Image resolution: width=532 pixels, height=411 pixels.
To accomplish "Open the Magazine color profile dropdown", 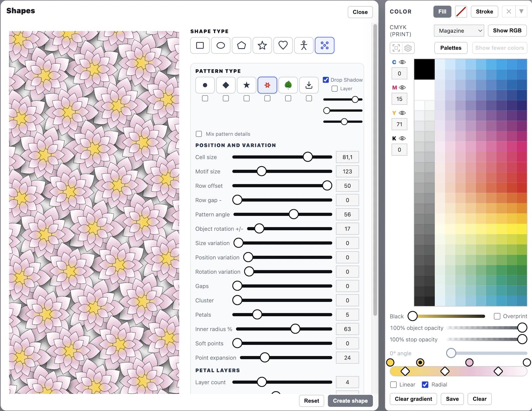I will (x=459, y=31).
